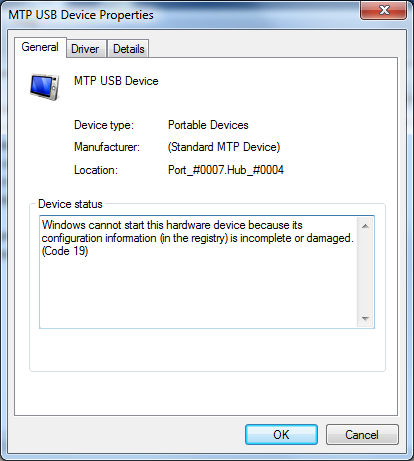The image size is (414, 461).
Task: Click scroll down arrow in Device status box
Action: coord(365,319)
